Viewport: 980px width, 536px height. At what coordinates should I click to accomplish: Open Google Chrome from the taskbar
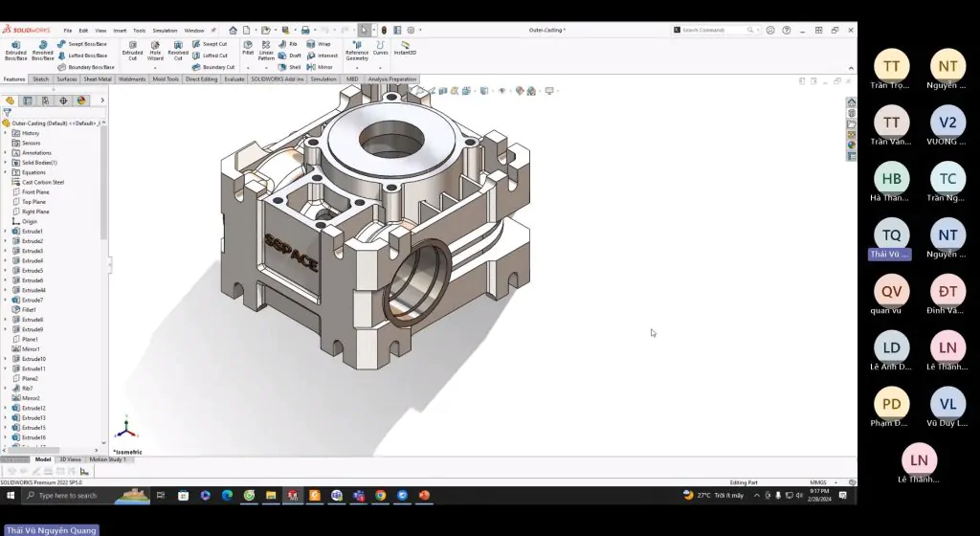pos(380,496)
